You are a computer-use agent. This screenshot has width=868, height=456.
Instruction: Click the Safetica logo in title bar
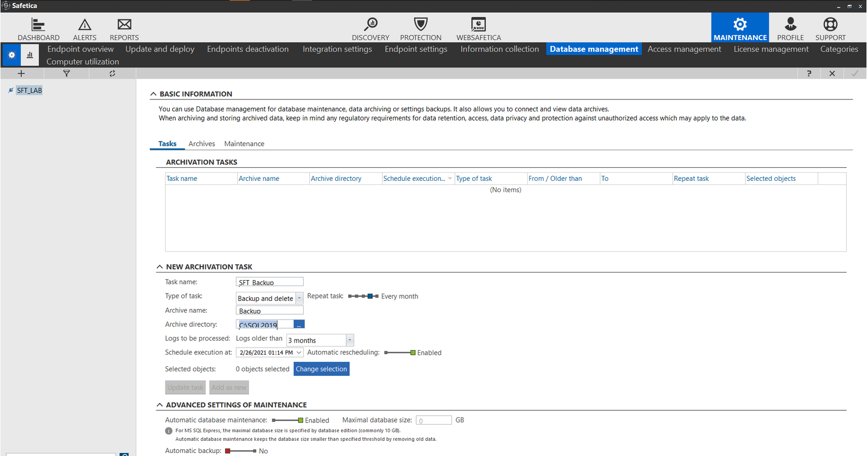[x=6, y=6]
